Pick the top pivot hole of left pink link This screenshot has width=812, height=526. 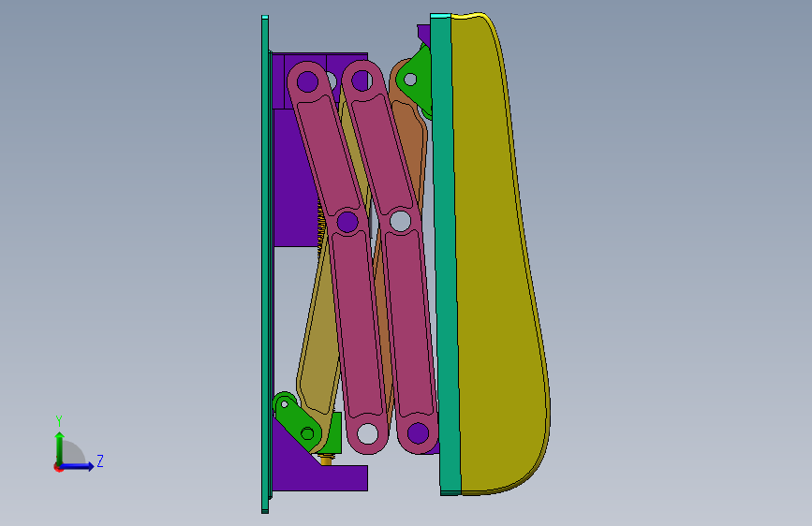[x=307, y=81]
